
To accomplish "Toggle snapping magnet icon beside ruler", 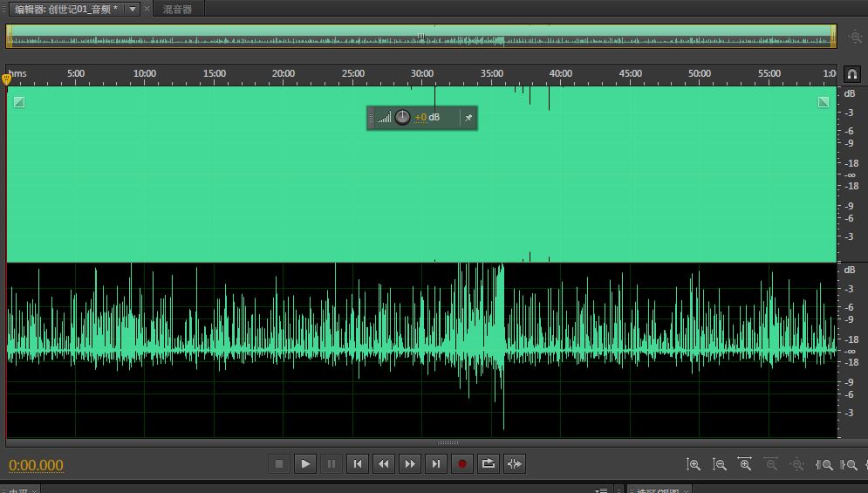I will 852,74.
